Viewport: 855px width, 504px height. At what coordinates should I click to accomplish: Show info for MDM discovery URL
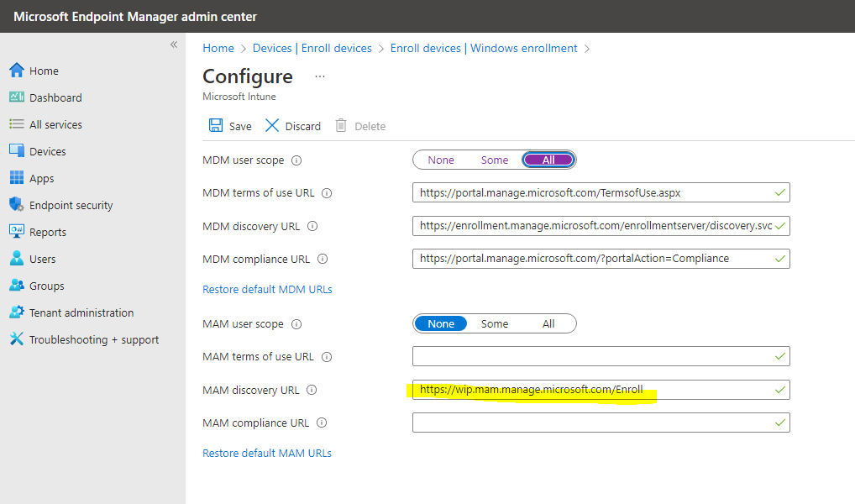[312, 226]
